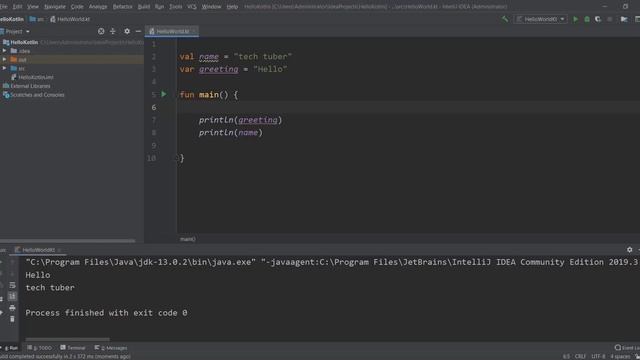Open the HelloWorldKt run configuration dropdown
The height and width of the screenshot is (360, 640).
click(540, 19)
